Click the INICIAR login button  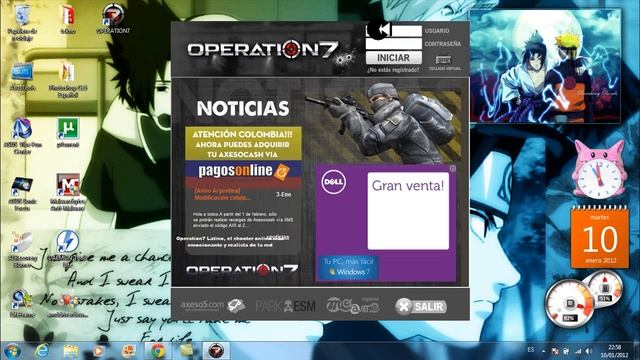[x=393, y=58]
